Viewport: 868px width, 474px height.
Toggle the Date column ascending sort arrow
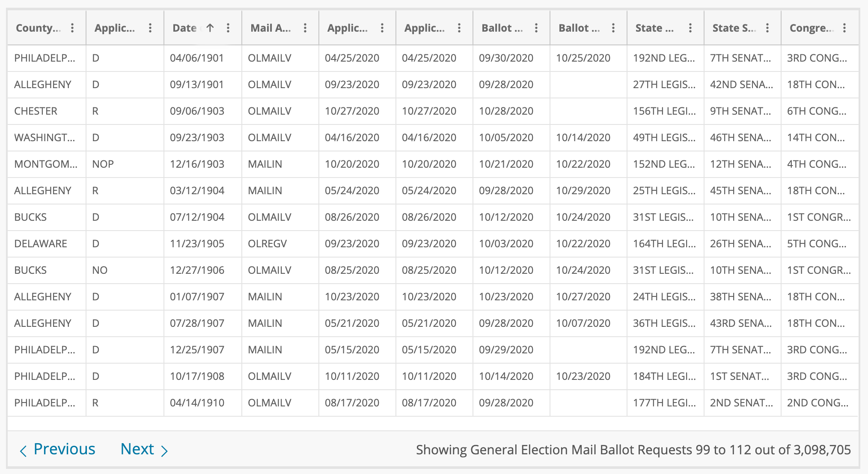pyautogui.click(x=210, y=28)
